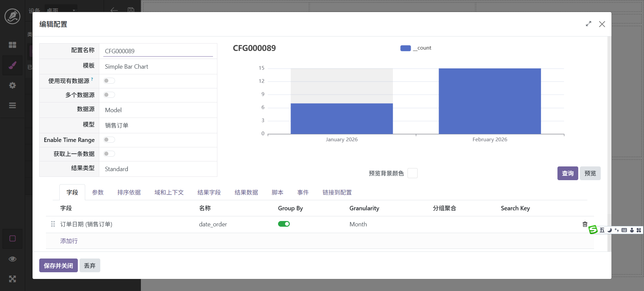The height and width of the screenshot is (291, 644).
Task: Click the _count legend marker
Action: pyautogui.click(x=405, y=48)
